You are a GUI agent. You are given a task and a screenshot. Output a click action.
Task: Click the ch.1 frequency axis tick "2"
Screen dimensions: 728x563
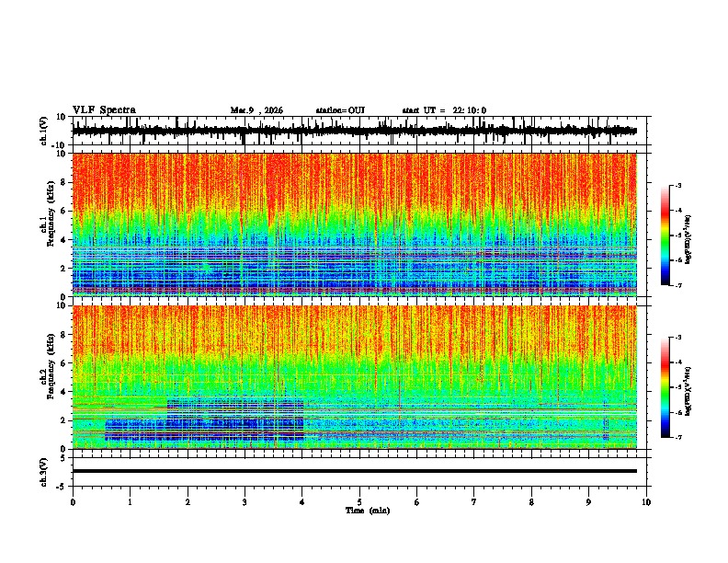point(63,269)
